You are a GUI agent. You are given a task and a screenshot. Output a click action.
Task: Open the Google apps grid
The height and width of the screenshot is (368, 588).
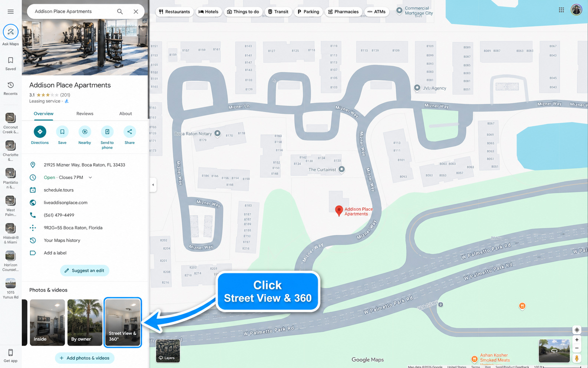(x=561, y=10)
